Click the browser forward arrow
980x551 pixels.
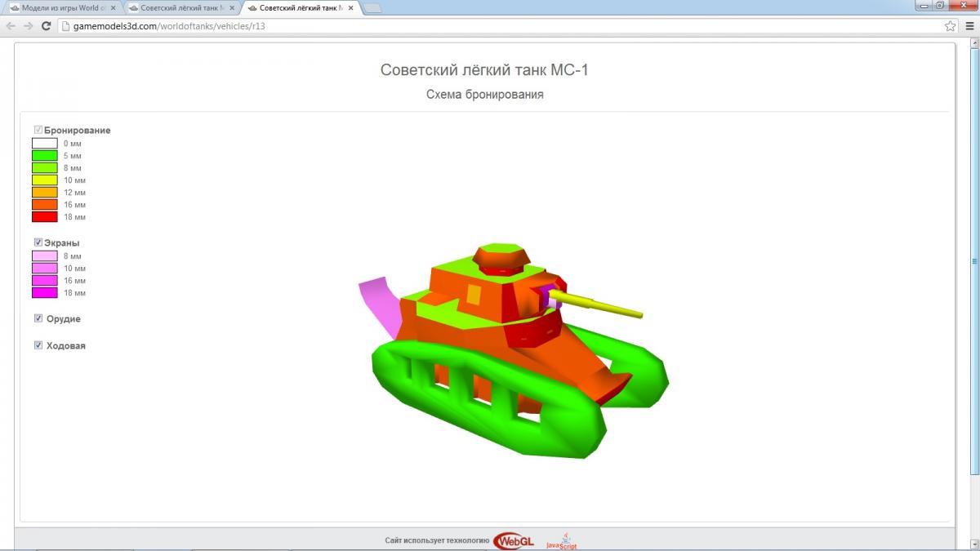28,25
